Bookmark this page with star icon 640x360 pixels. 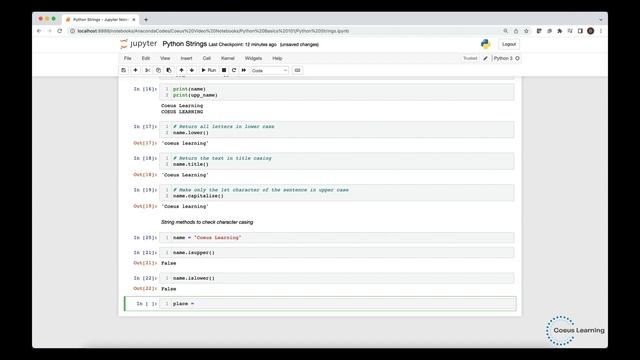(527, 31)
